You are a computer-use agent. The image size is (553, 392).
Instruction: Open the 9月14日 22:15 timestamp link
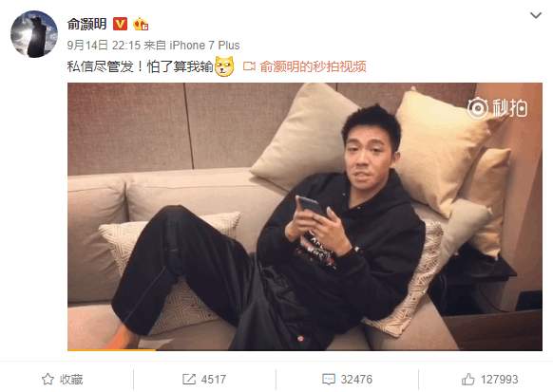pyautogui.click(x=104, y=45)
